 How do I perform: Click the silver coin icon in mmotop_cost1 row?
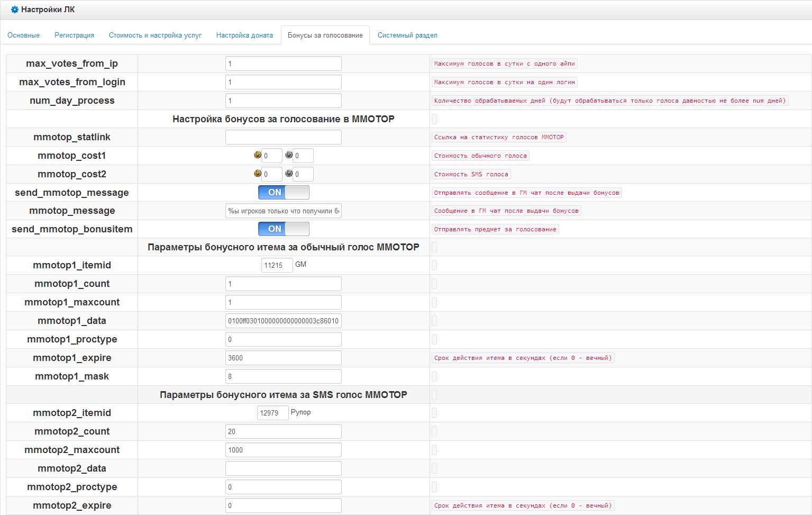coord(289,155)
